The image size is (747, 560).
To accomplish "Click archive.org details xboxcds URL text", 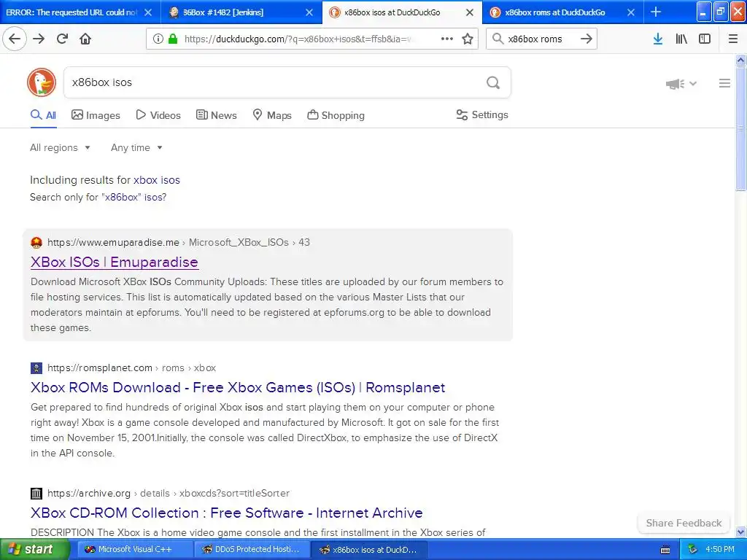I will 169,494.
